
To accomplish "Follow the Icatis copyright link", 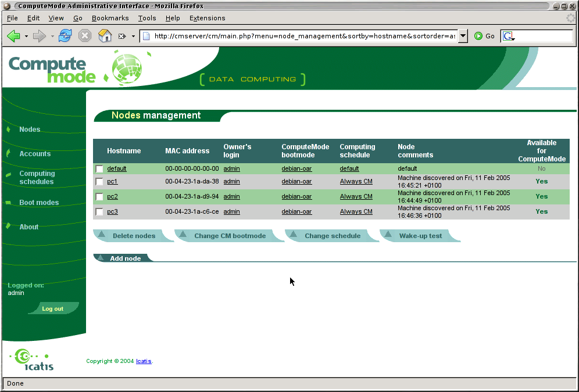I will [x=144, y=361].
